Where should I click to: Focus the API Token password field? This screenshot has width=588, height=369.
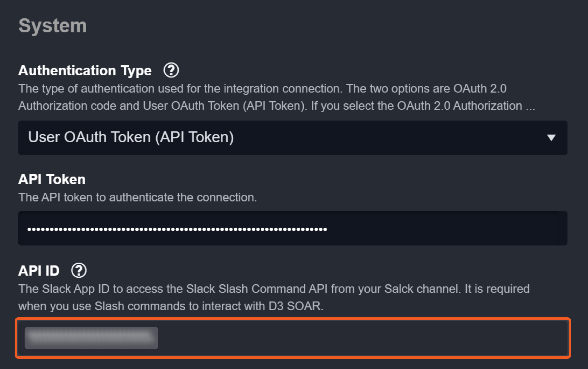[x=436, y=229]
